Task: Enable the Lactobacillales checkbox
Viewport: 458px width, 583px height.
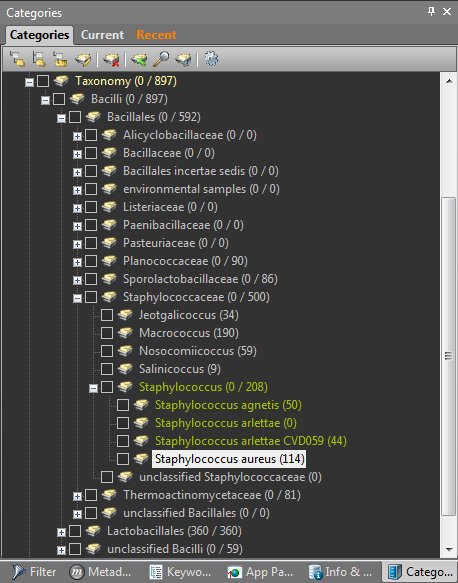Action: pos(75,531)
